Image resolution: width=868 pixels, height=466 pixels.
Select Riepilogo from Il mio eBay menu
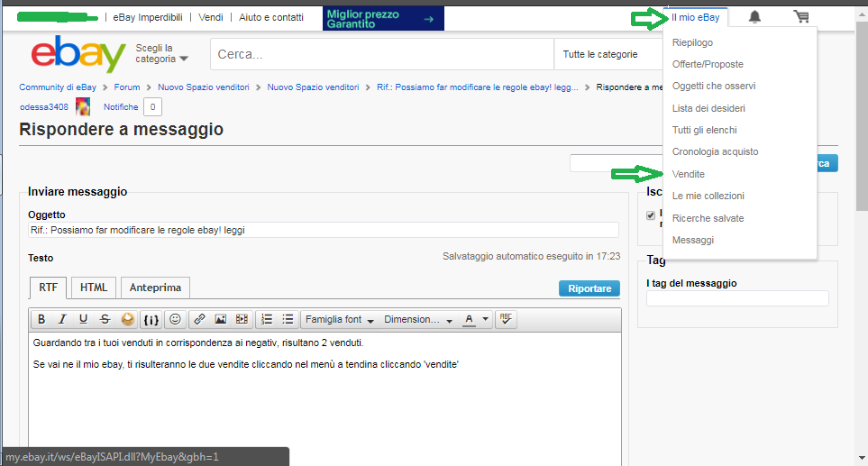coord(692,42)
